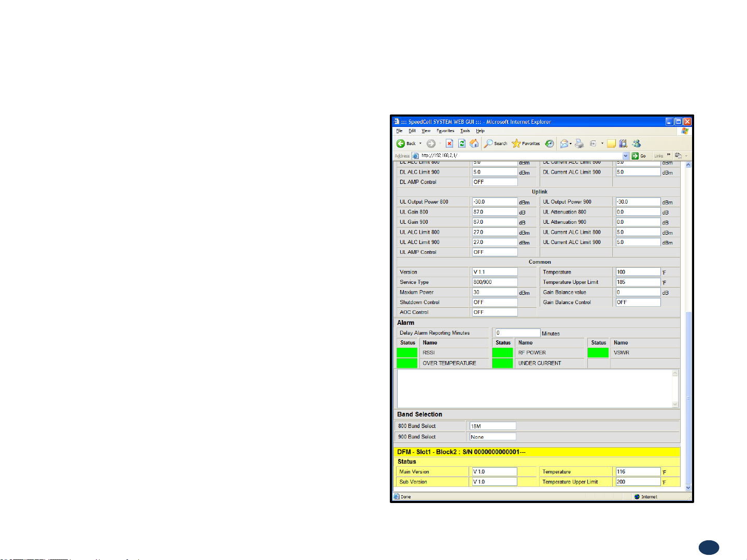Click the DFM Temperature 116 field
This screenshot has width=747, height=560.
tap(638, 472)
